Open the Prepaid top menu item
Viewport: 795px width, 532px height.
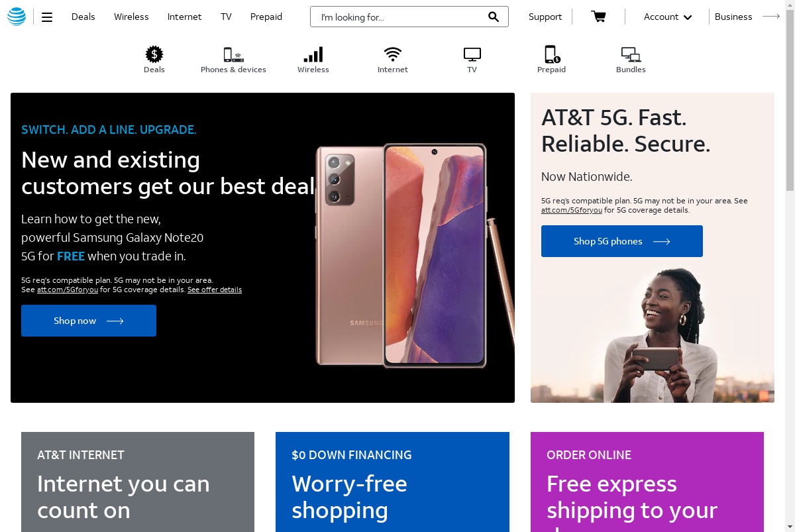click(266, 17)
